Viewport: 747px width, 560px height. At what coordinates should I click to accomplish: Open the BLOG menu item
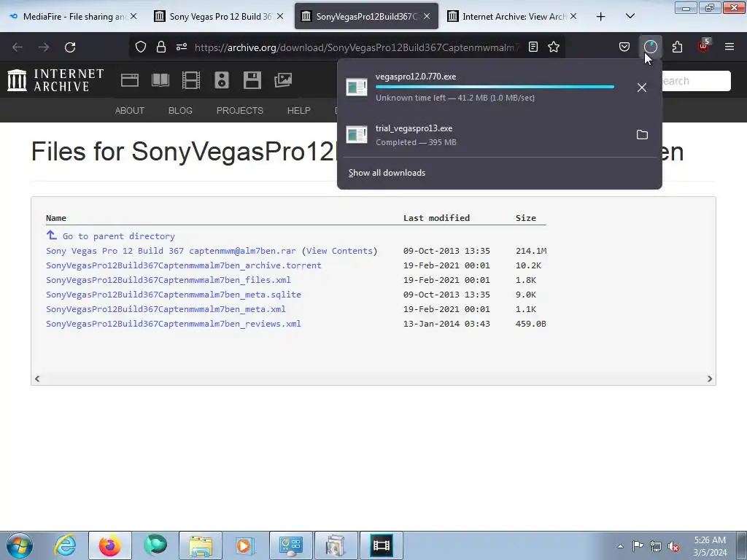[x=180, y=111]
